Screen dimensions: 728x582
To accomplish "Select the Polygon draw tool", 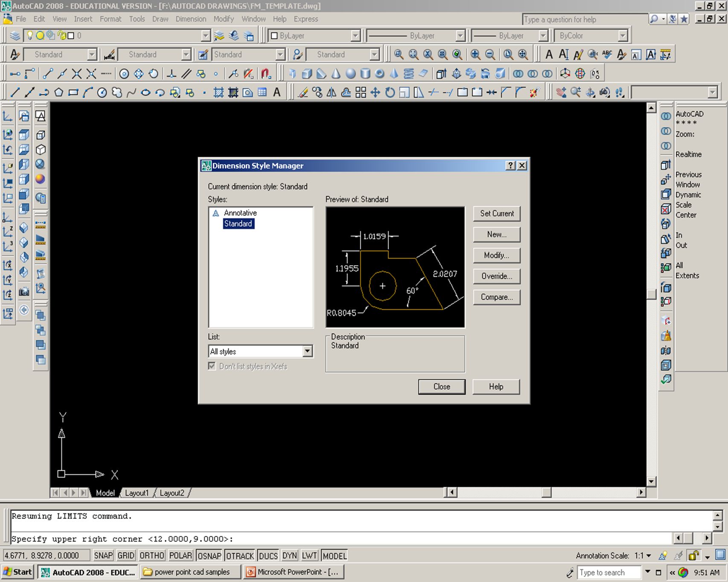I will click(x=58, y=92).
